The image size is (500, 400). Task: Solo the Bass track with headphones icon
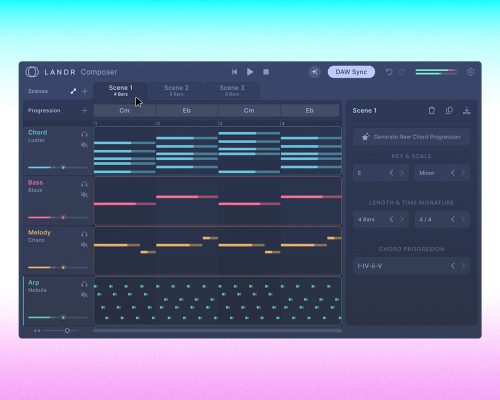click(x=84, y=184)
